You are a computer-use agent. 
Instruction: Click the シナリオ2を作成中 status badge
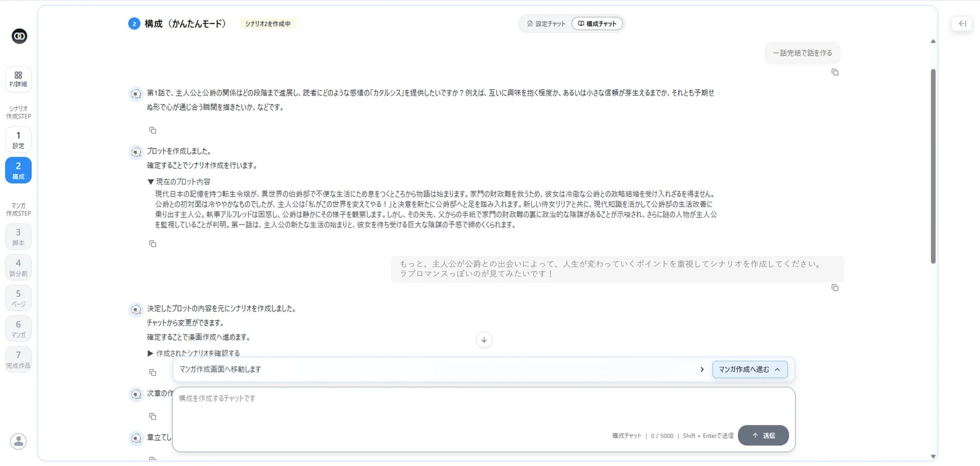[x=268, y=24]
